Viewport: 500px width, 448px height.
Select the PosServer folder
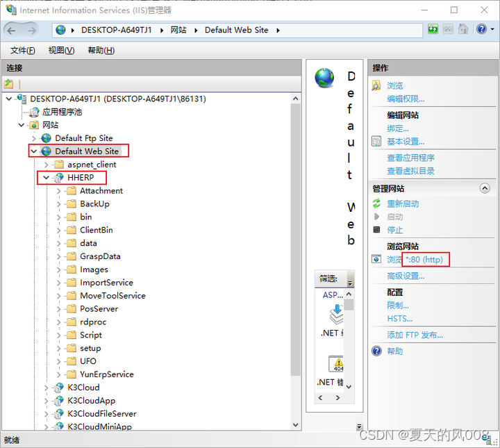[99, 309]
